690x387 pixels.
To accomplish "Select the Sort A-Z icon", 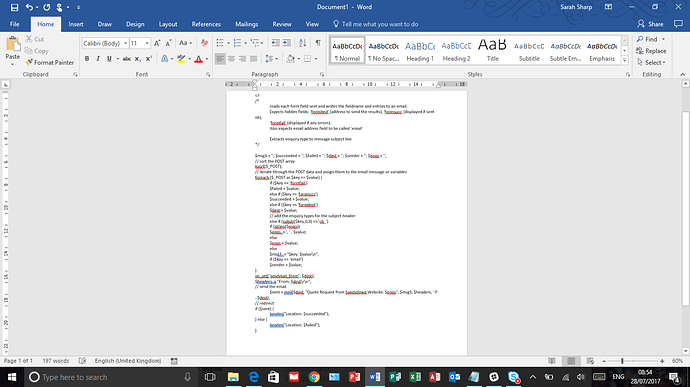I will 302,43.
